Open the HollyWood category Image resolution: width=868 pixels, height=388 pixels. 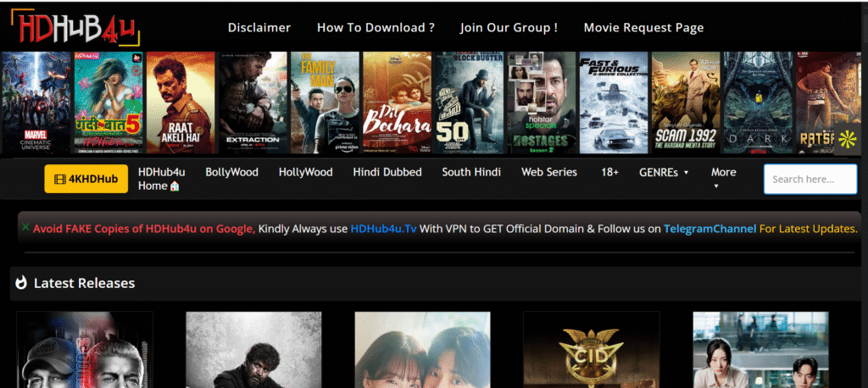pyautogui.click(x=305, y=172)
